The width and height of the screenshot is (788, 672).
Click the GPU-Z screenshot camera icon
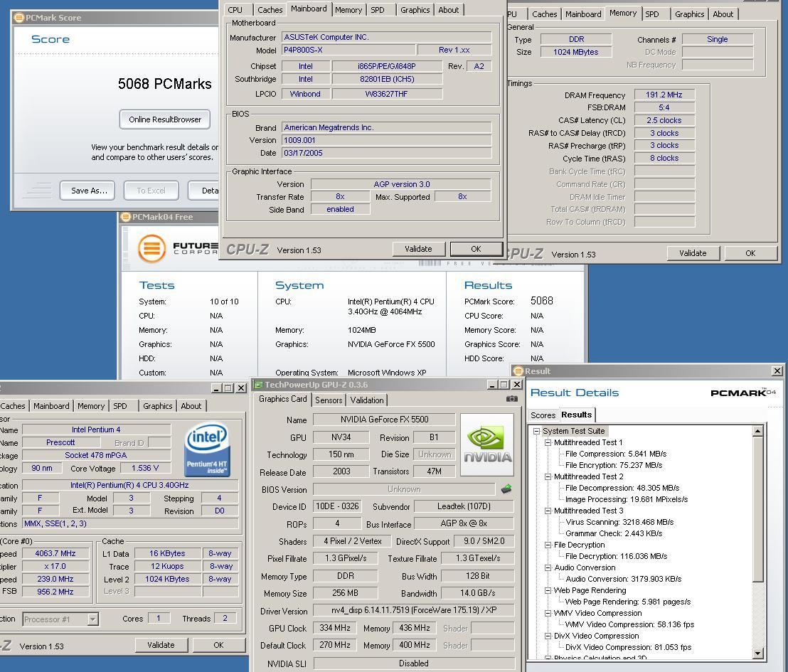tap(511, 399)
